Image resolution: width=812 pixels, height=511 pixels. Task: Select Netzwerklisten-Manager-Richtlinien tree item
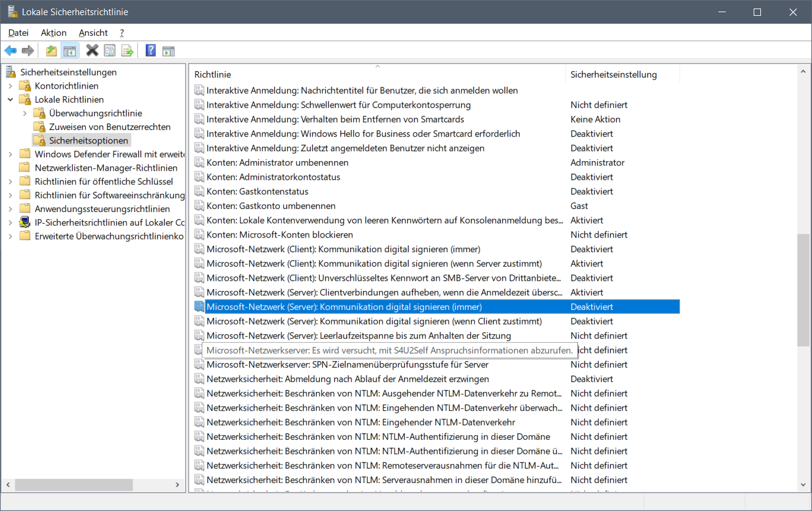pos(106,168)
